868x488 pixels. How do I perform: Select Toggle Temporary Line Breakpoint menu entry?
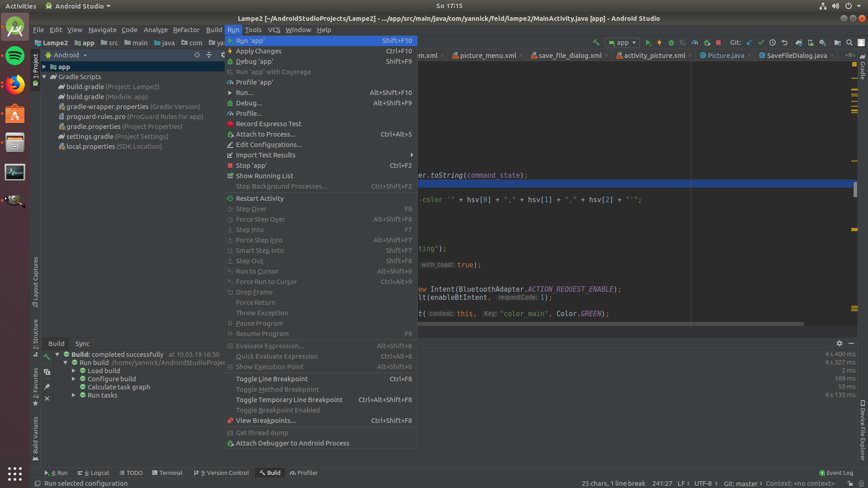click(x=289, y=400)
